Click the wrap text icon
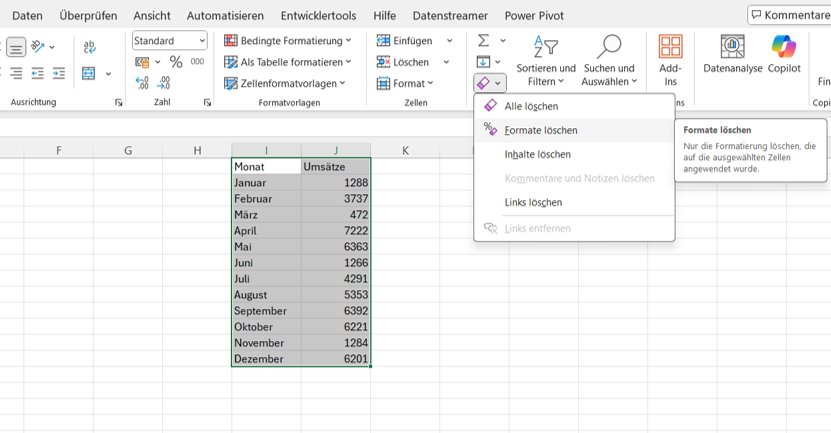831x433 pixels. pos(90,47)
